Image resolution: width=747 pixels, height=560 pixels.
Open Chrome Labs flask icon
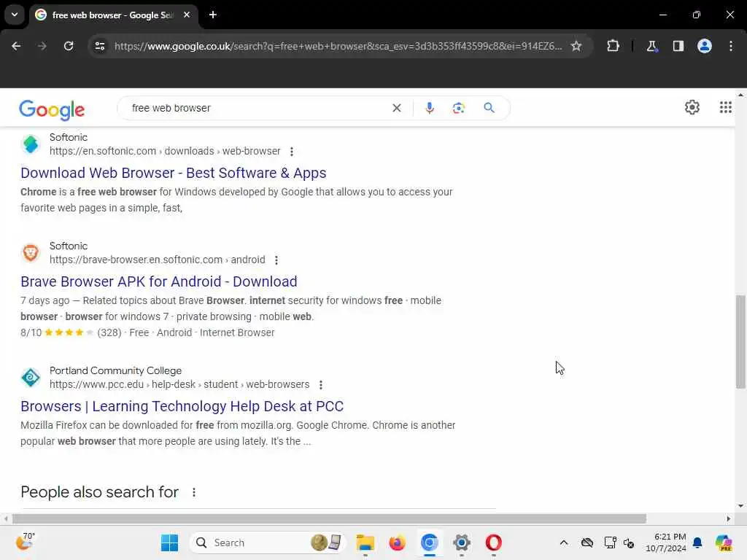click(651, 46)
